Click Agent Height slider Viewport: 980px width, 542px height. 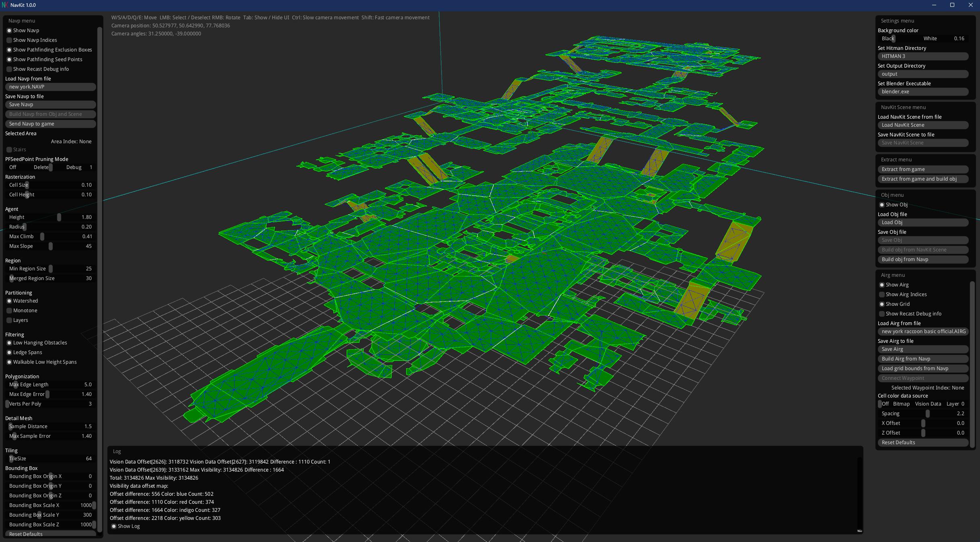click(x=50, y=217)
